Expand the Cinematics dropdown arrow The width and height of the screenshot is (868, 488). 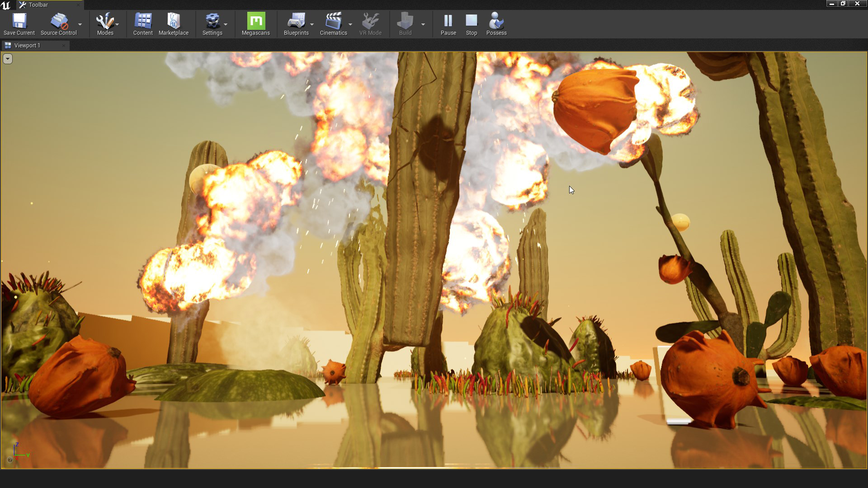click(x=350, y=24)
